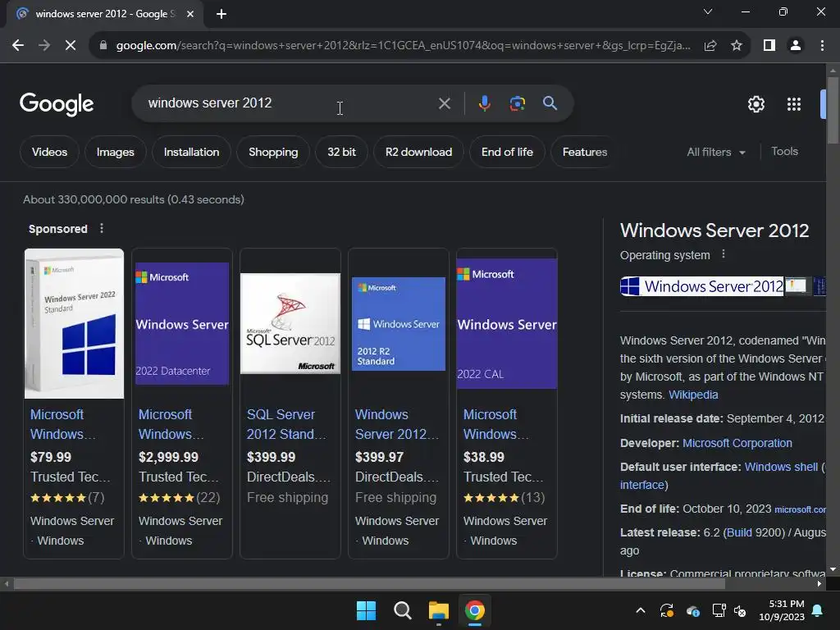Open SQL Server 2012 product image
The width and height of the screenshot is (840, 630).
(290, 323)
